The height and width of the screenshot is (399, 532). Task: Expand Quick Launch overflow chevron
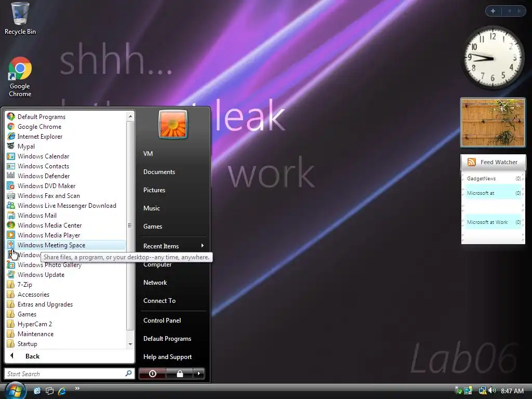tap(77, 389)
